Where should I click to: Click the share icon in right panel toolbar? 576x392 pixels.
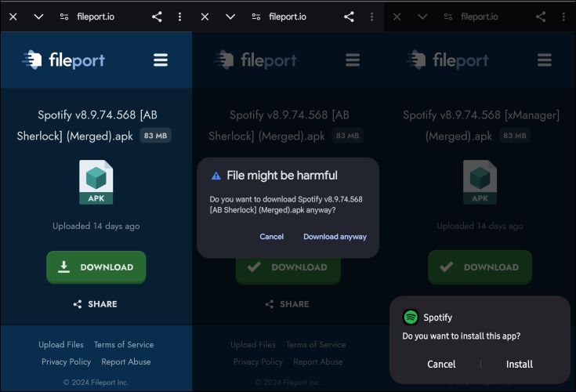541,17
